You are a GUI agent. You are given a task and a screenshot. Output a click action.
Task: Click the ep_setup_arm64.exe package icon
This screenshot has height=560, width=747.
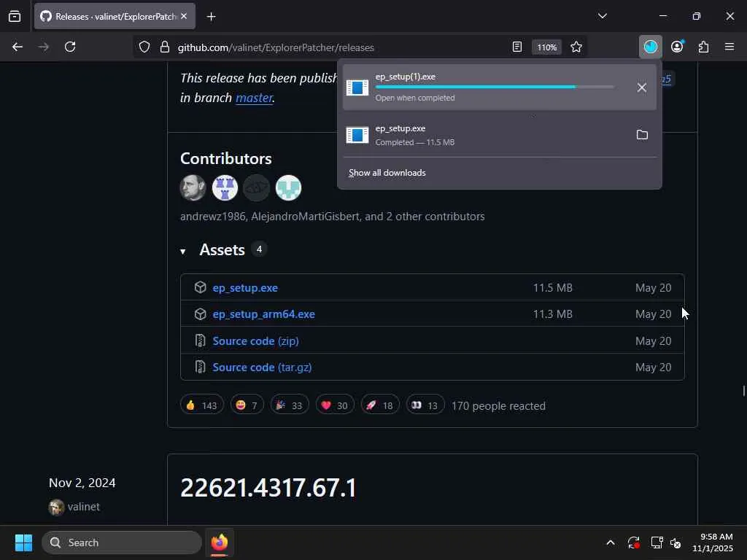pyautogui.click(x=200, y=314)
